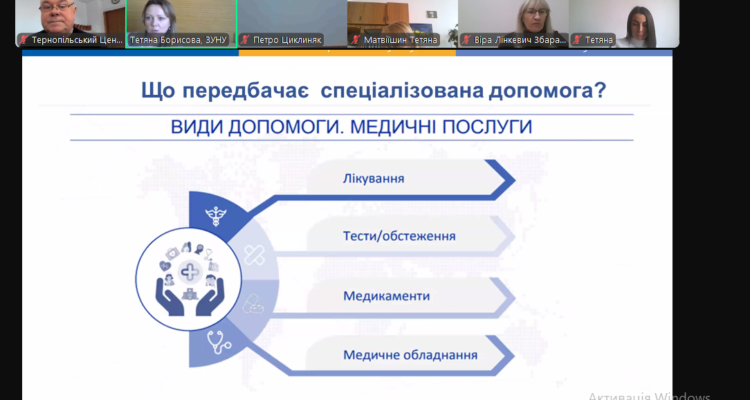Click muted mic icon on Тернопільський Цен tile
750x400 pixels.
[x=24, y=40]
